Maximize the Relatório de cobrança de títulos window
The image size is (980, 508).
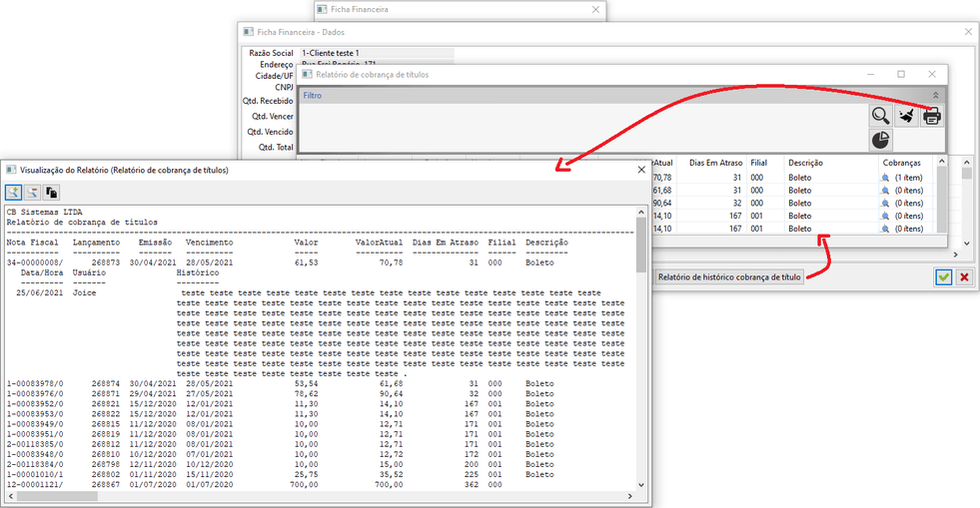(x=901, y=74)
